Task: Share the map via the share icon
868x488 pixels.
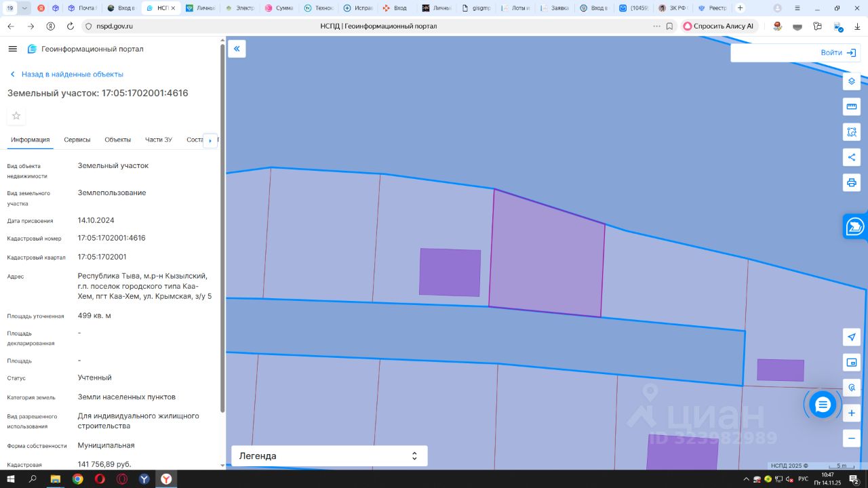Action: 852,157
